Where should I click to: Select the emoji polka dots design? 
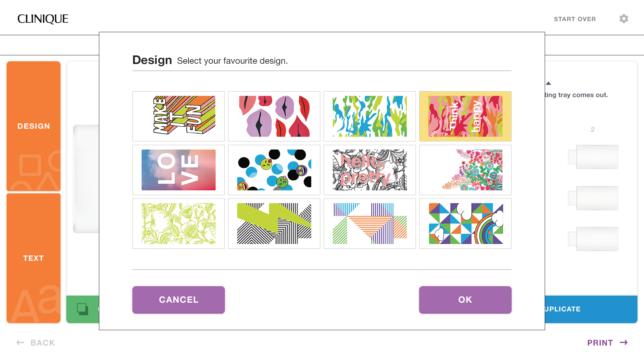[274, 170]
